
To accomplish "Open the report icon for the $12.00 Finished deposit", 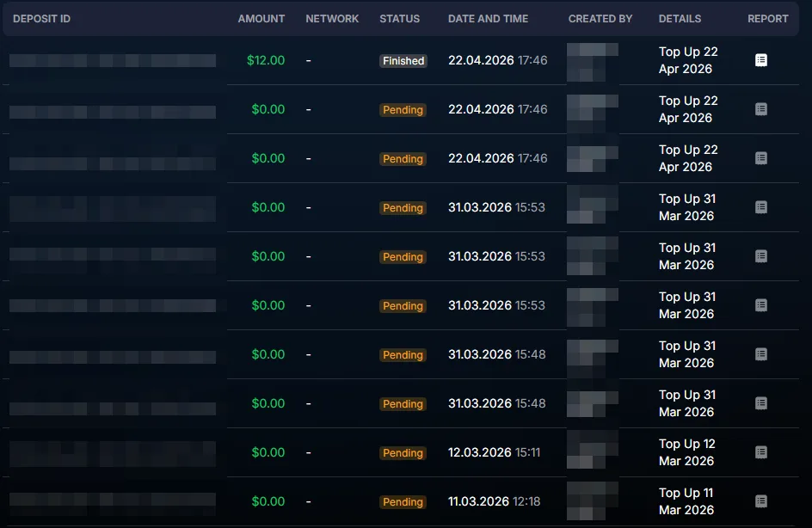I will (x=760, y=60).
